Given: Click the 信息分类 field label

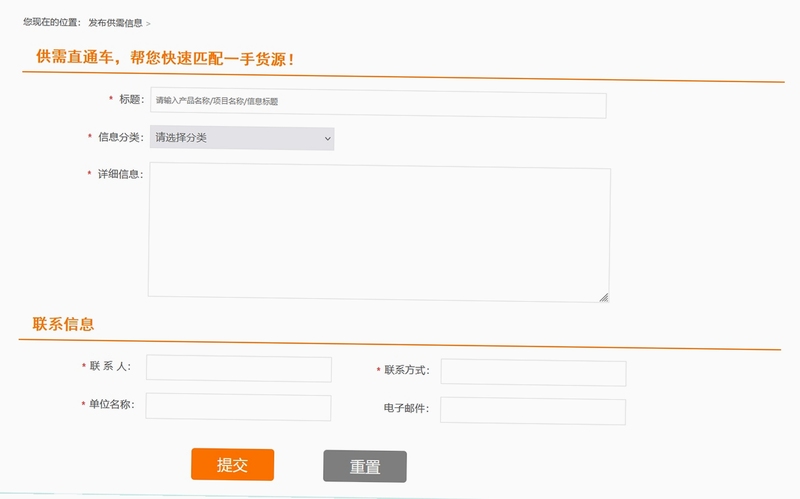Looking at the screenshot, I should 121,137.
